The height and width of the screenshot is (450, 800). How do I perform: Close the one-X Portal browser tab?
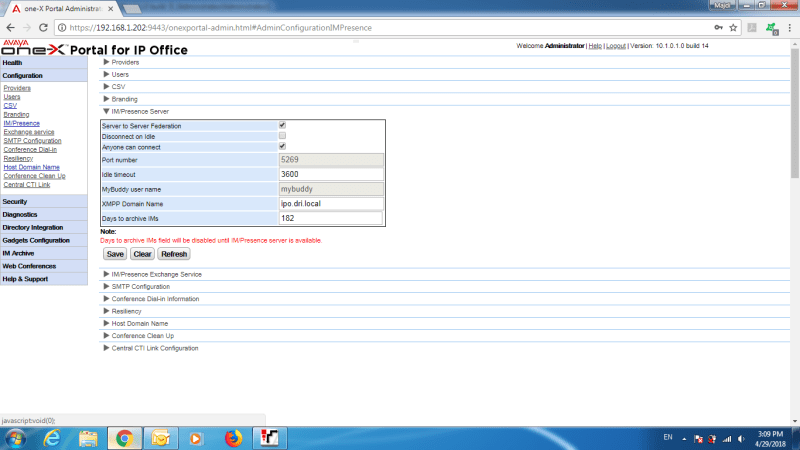pyautogui.click(x=111, y=9)
